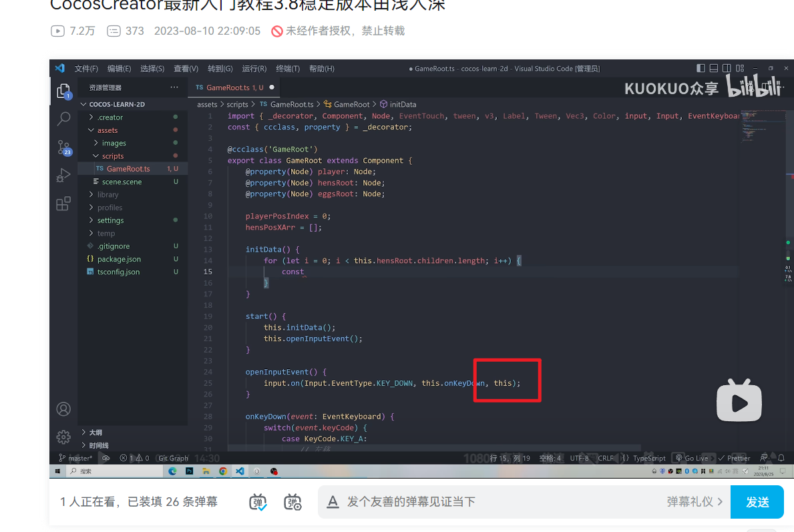Viewport: 794px width, 532px height.
Task: Open the 选择(S) menu
Action: 152,68
